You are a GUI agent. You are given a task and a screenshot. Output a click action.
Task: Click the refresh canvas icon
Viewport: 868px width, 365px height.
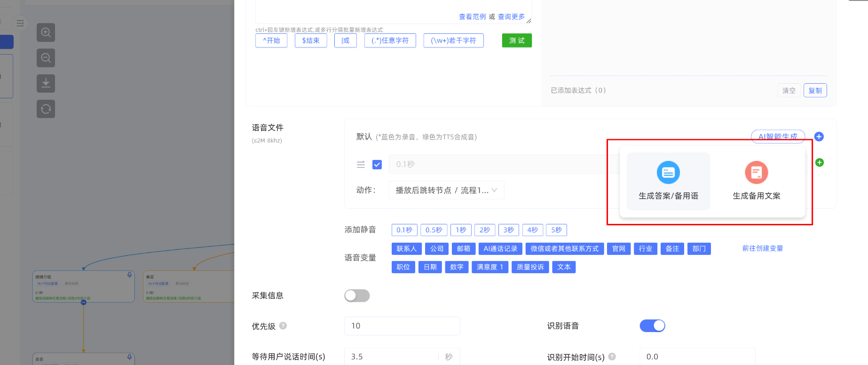[x=46, y=109]
